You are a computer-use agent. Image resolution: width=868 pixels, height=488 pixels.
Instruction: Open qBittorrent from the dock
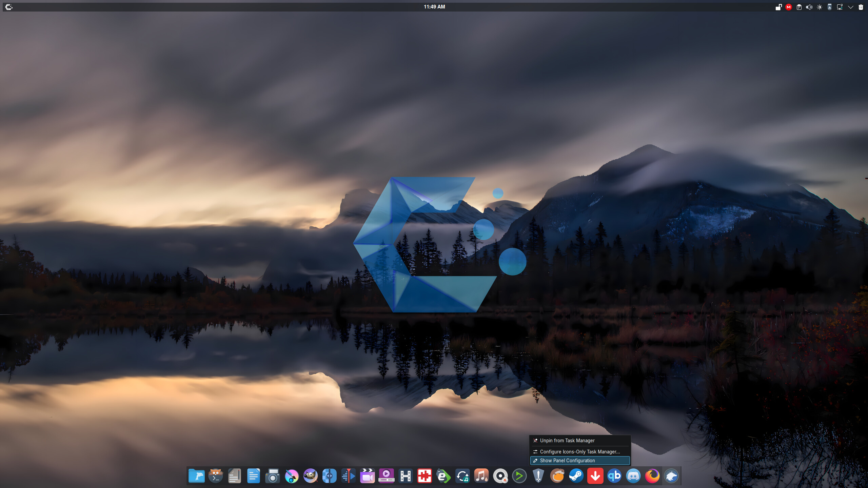[614, 476]
